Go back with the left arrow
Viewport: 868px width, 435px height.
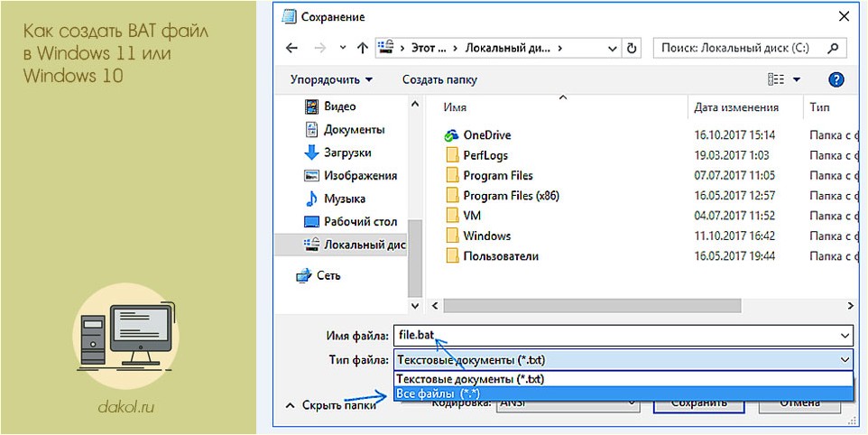tap(291, 48)
